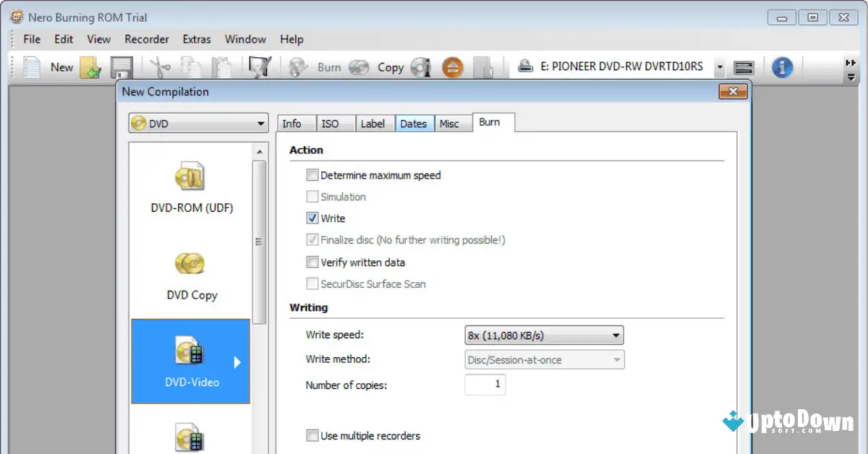
Task: Enable Determine maximum speed
Action: pyautogui.click(x=312, y=174)
